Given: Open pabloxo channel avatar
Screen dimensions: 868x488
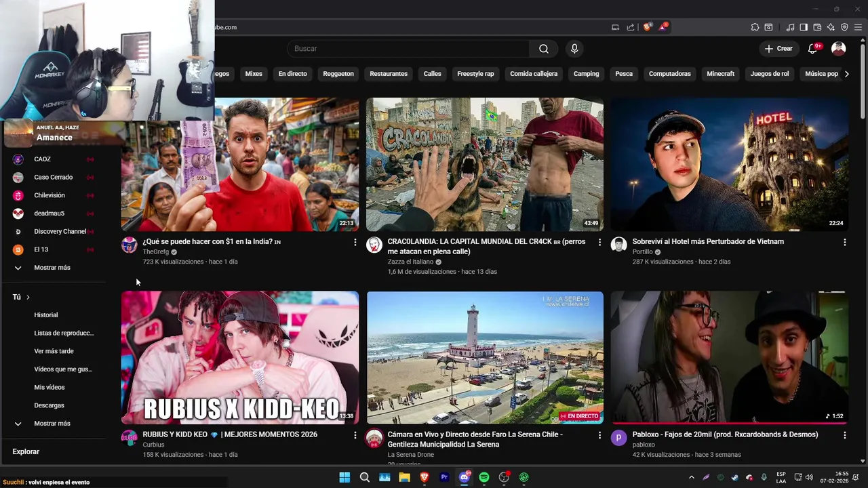Looking at the screenshot, I should (618, 438).
